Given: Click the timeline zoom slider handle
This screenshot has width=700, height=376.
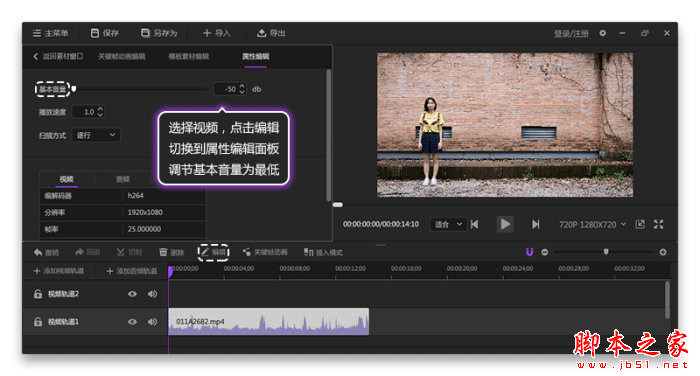Looking at the screenshot, I should point(606,252).
